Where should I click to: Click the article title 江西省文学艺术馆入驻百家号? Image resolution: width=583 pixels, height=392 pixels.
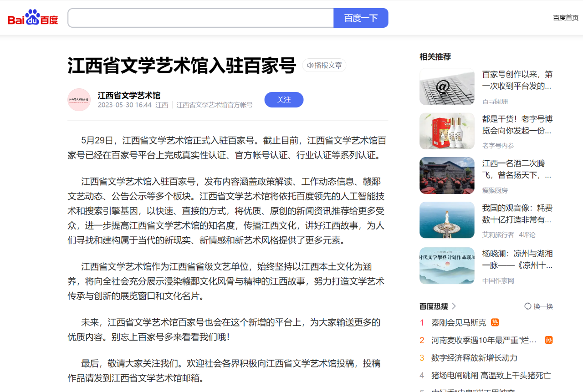(x=182, y=66)
